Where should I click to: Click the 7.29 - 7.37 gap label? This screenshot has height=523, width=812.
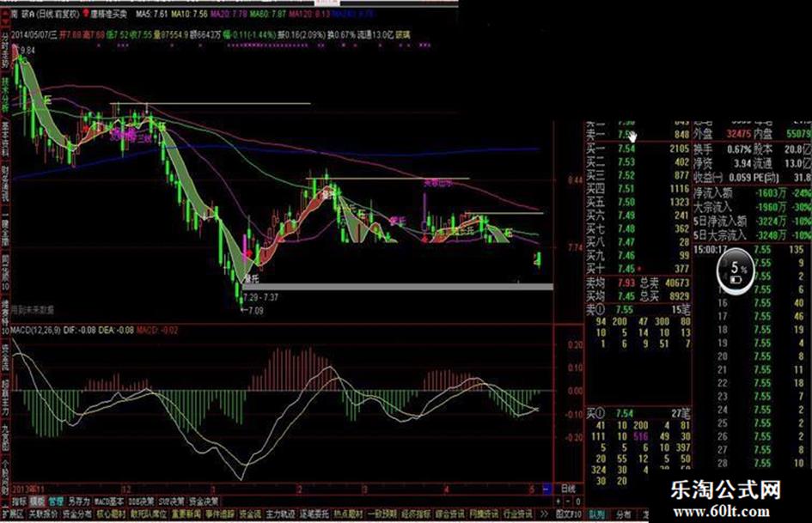pos(261,297)
